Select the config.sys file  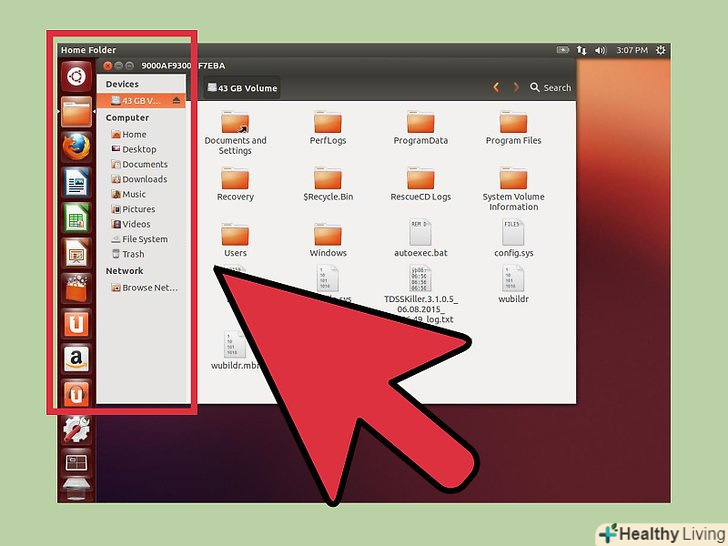pyautogui.click(x=514, y=238)
